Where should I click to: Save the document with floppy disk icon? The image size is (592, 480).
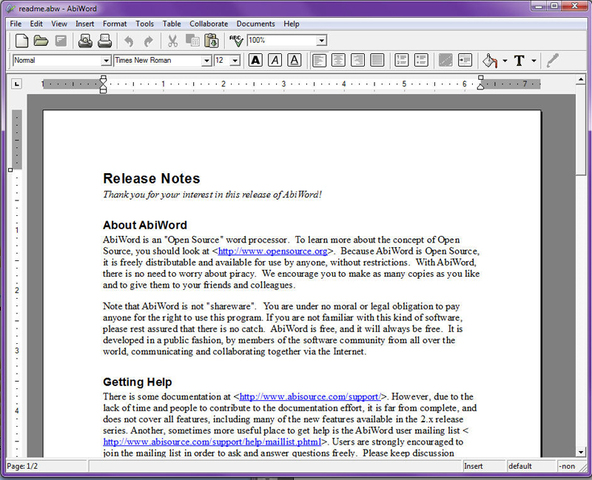61,41
